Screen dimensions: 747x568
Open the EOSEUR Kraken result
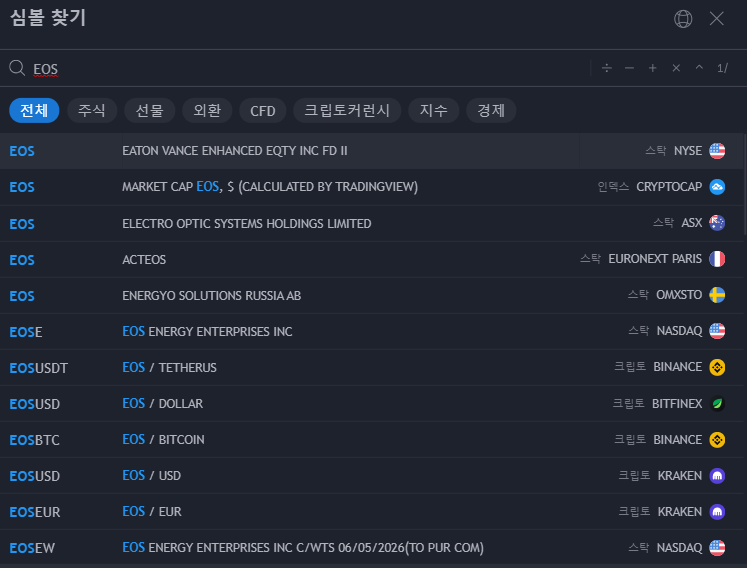[x=372, y=511]
